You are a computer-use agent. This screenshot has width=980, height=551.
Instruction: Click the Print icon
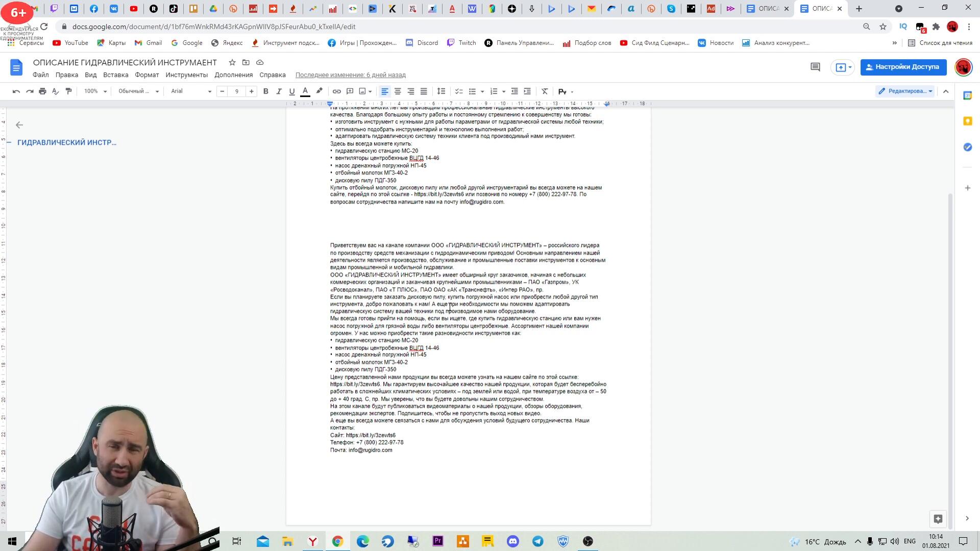42,91
